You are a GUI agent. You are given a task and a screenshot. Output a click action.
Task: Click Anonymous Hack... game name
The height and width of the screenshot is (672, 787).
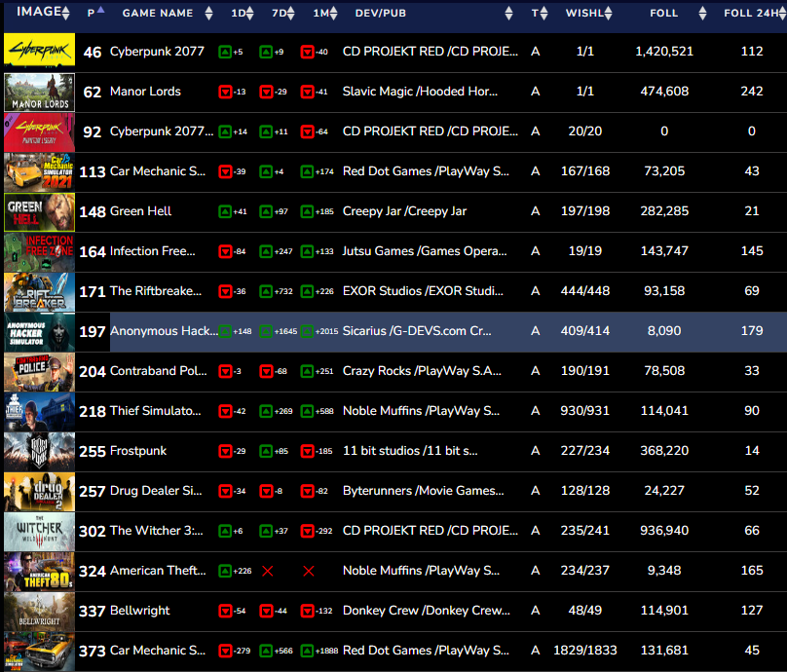click(164, 331)
